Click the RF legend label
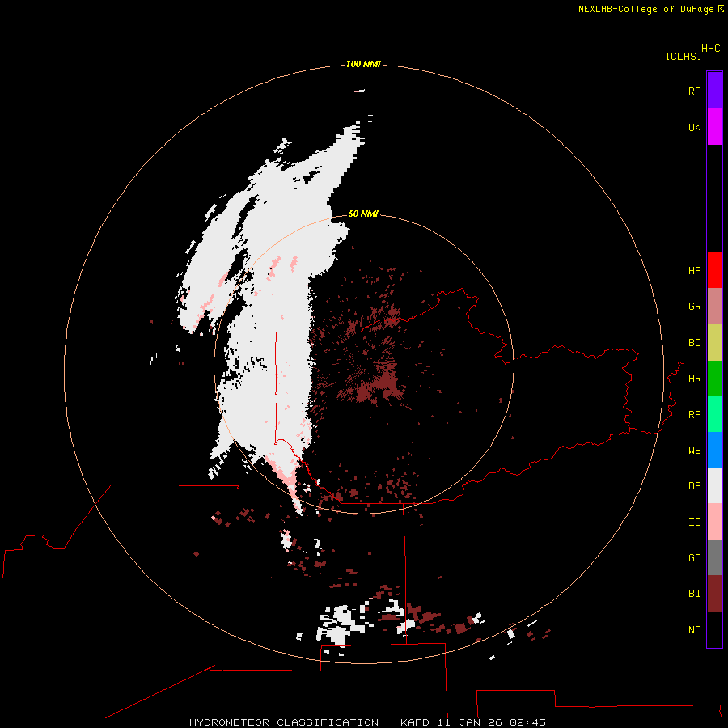The width and height of the screenshot is (728, 728). [695, 91]
